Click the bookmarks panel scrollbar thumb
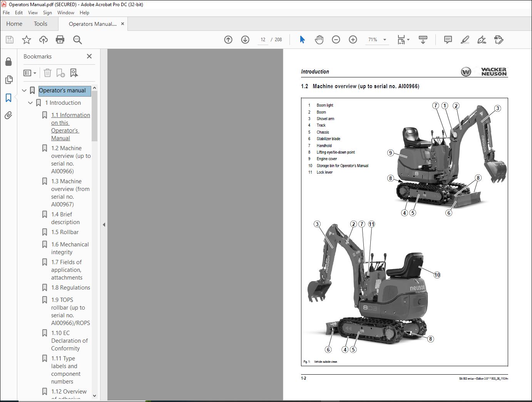Screen dimensions: 532x402 point(94,116)
